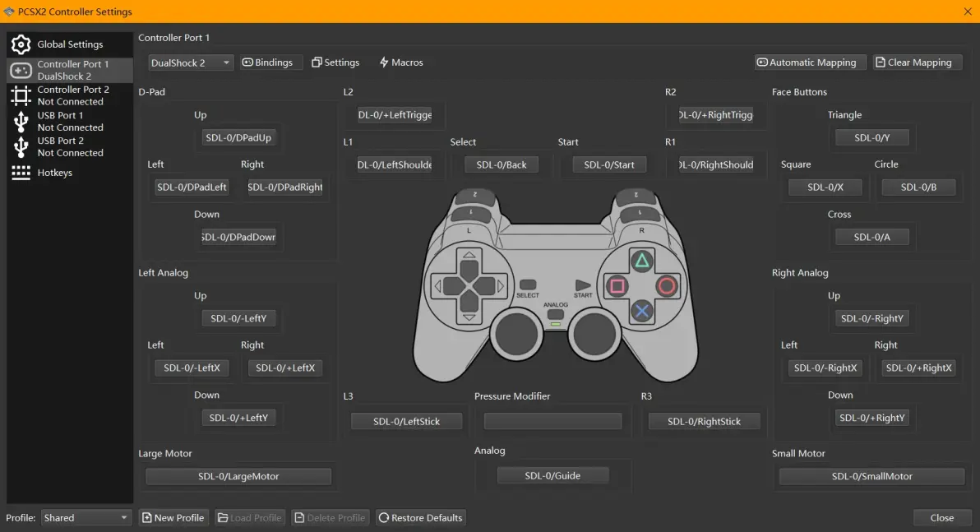Rebind R1 RightShoulder binding

[715, 165]
